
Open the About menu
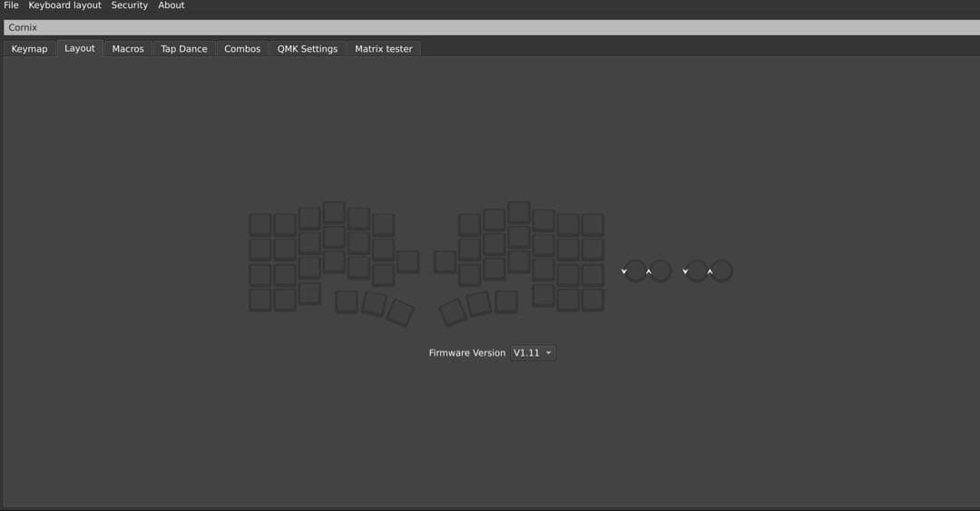click(171, 5)
